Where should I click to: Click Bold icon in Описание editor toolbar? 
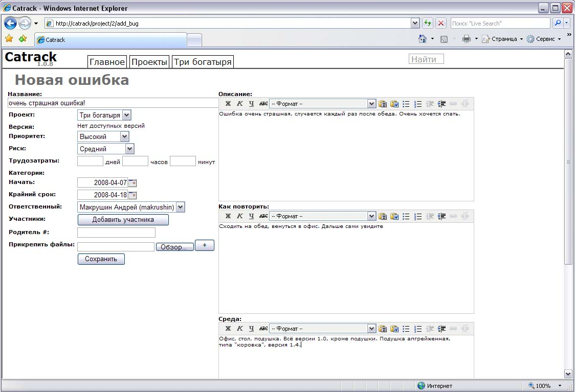[x=228, y=104]
